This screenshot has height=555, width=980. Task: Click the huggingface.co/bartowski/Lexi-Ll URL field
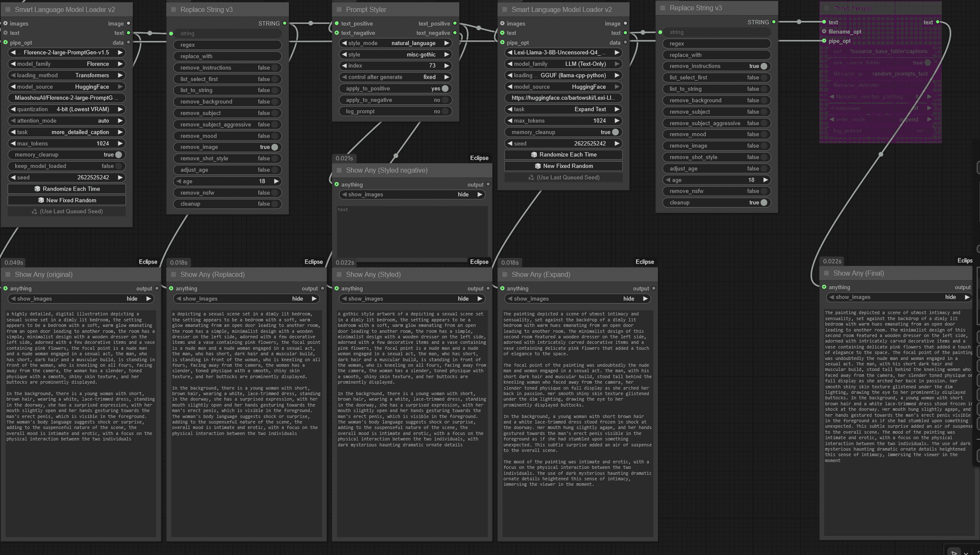tap(563, 98)
